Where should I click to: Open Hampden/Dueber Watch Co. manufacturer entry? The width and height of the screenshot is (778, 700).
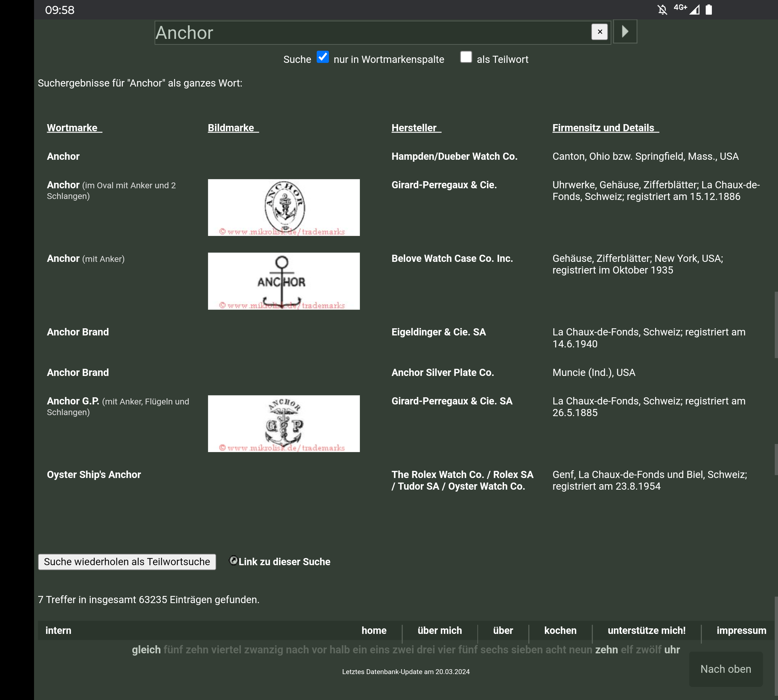tap(454, 156)
